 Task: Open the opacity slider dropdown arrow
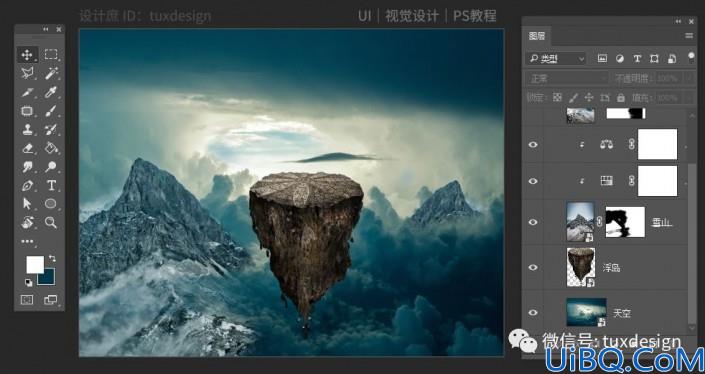coord(689,79)
